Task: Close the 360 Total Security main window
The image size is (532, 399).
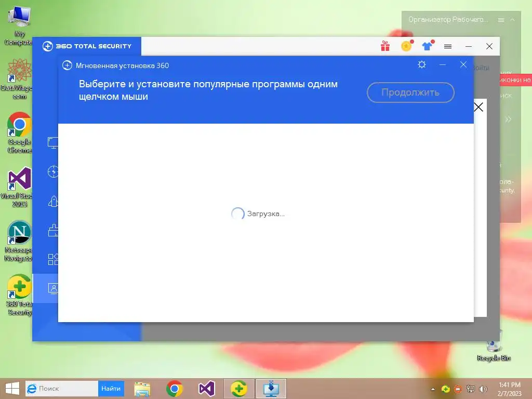Action: coord(489,46)
